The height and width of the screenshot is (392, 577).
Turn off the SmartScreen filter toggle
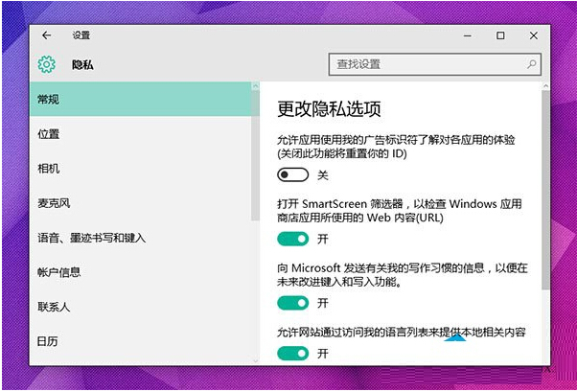pyautogui.click(x=293, y=239)
